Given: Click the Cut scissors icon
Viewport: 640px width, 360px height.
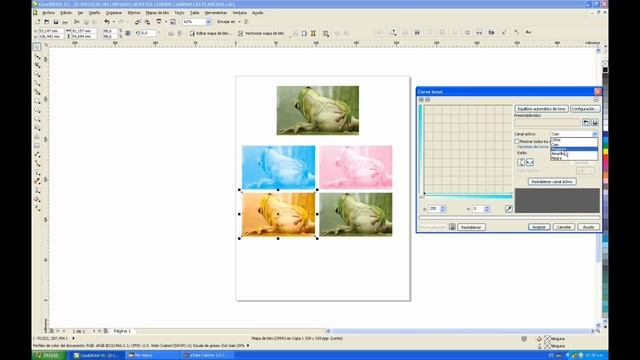Looking at the screenshot, I should (76, 22).
